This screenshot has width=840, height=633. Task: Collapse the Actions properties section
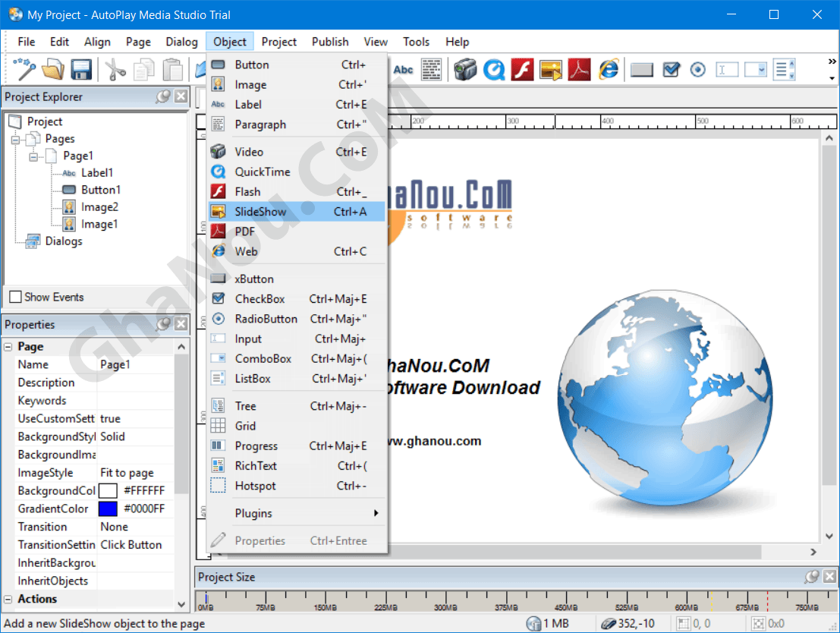[8, 600]
